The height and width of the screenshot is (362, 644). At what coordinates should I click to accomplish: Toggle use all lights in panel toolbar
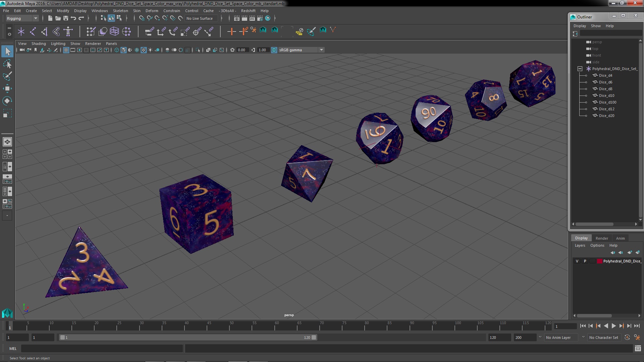[150, 50]
